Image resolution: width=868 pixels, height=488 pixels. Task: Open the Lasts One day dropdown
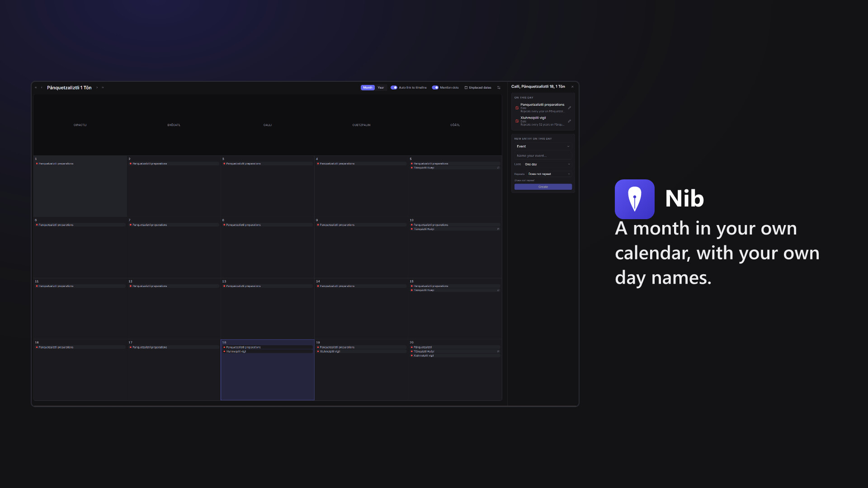click(x=547, y=164)
